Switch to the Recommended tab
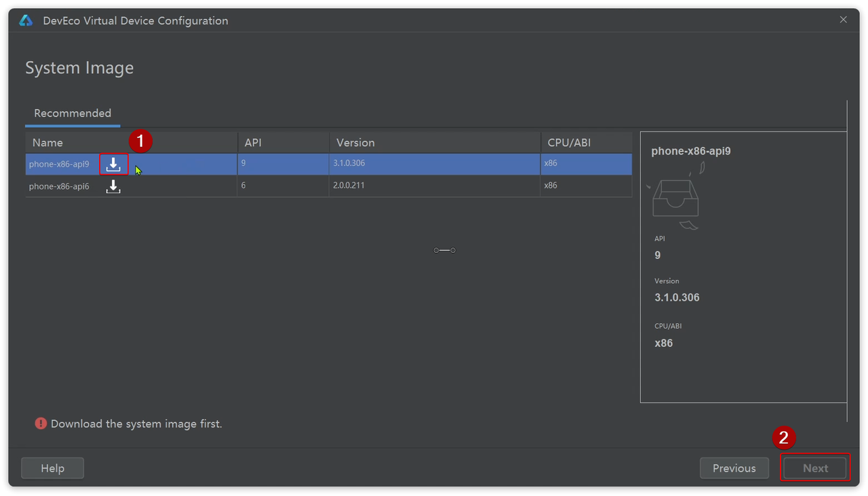The height and width of the screenshot is (496, 868). [x=73, y=113]
